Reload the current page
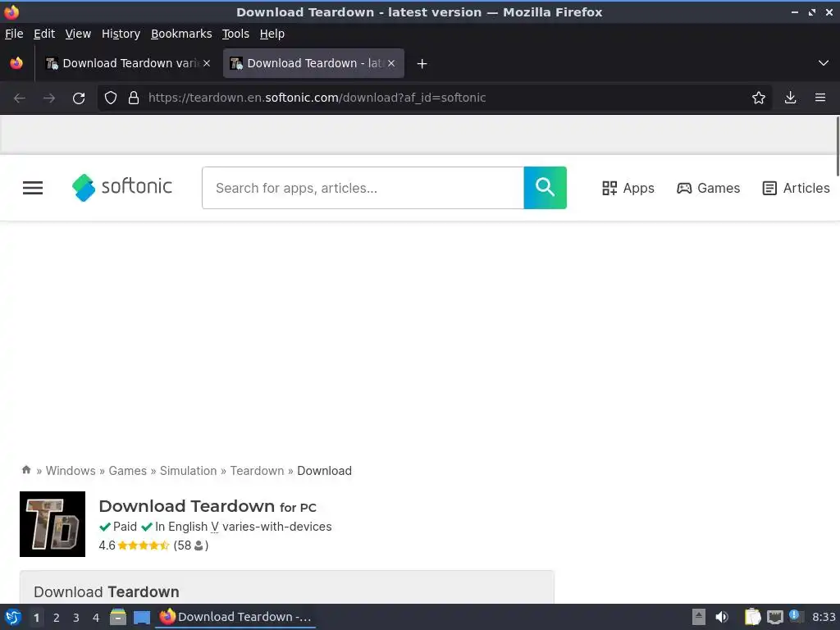Screen dimensions: 840x630 79,98
